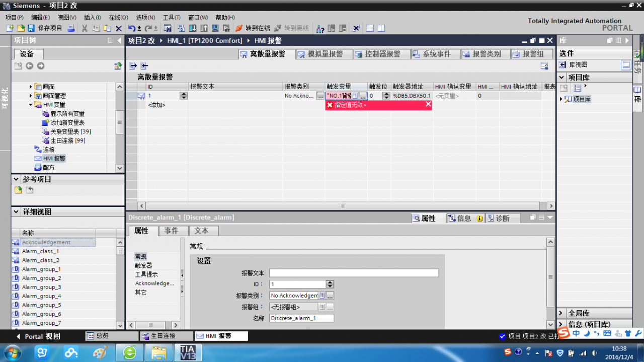Image resolution: width=644 pixels, height=362 pixels.
Task: Adjust the 触发位 spinner in row 1
Action: coord(386,96)
